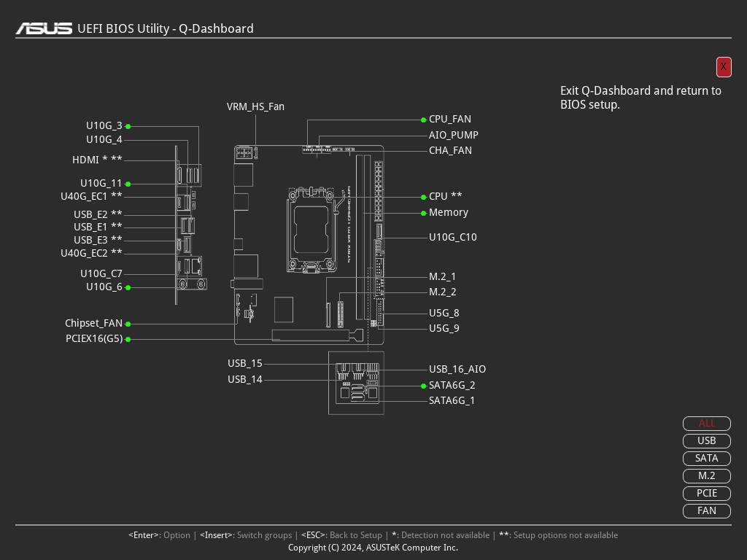Click the green dot beside Memory
747x560 pixels.
(424, 214)
